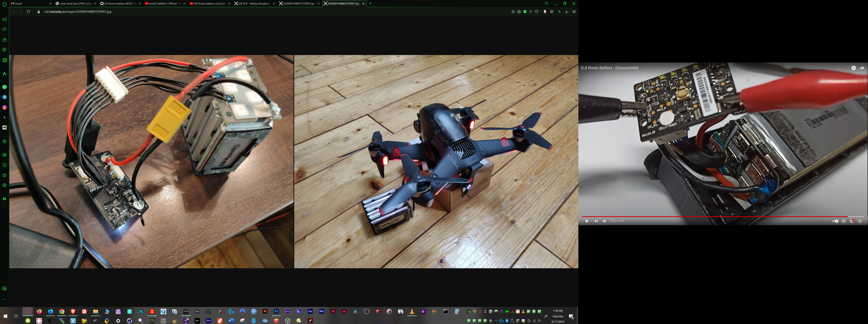Image resolution: width=868 pixels, height=324 pixels.
Task: Open the Easy Setup sliders icon
Action: pos(574,11)
